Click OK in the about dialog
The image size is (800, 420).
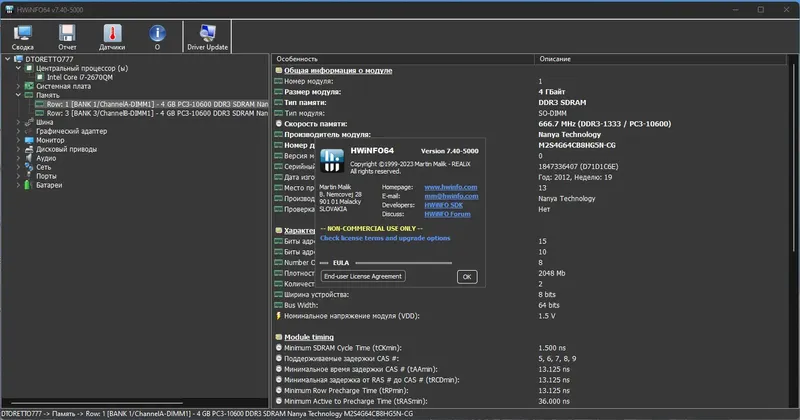[x=467, y=277]
